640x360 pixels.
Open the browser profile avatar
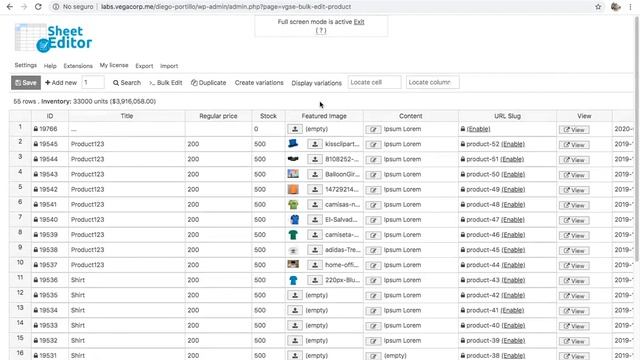click(x=616, y=7)
